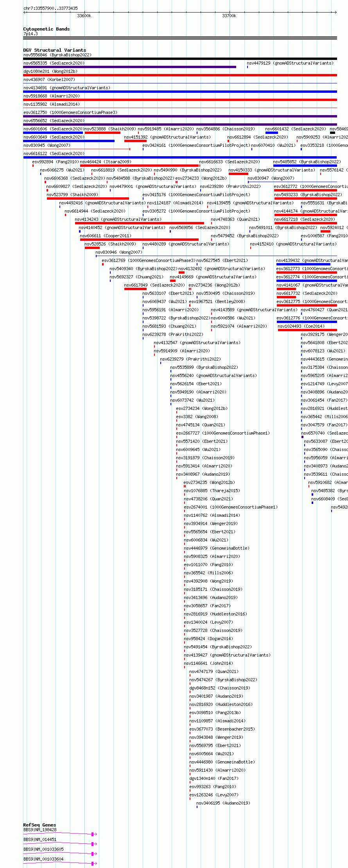The image size is (348, 868).
Task: Click the nsv6616122 (Sedlazeck2020) label
Action: (54, 154)
